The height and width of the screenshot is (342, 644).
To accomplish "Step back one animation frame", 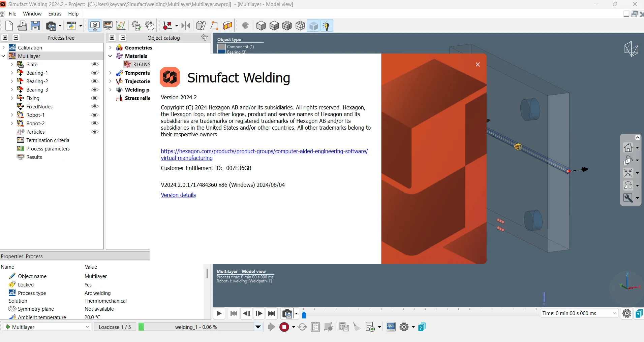I will 246,313.
